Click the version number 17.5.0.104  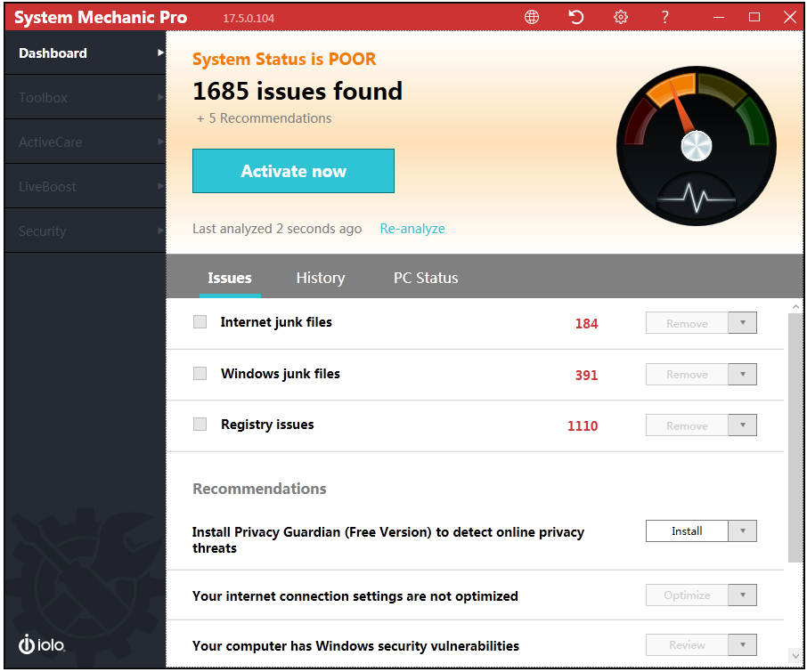click(249, 19)
